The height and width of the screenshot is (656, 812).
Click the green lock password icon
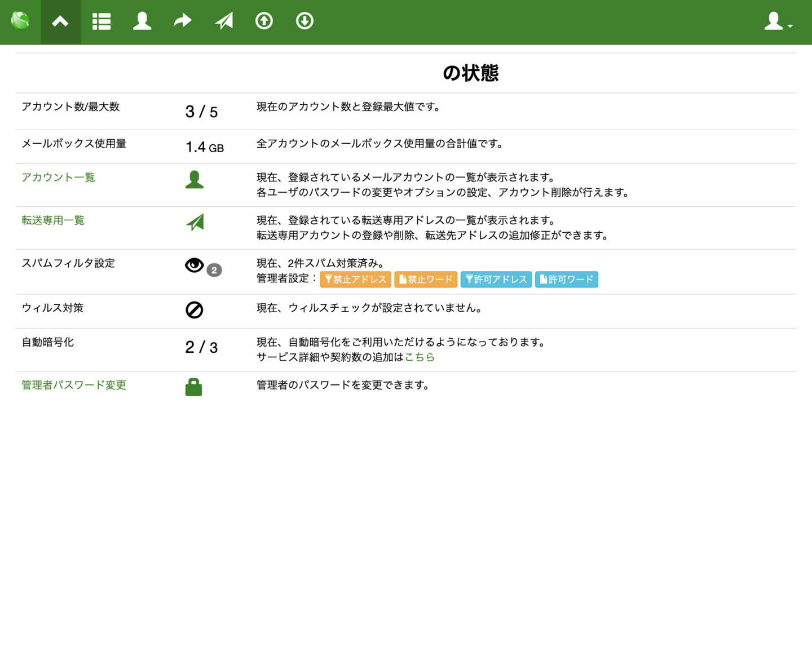[193, 387]
